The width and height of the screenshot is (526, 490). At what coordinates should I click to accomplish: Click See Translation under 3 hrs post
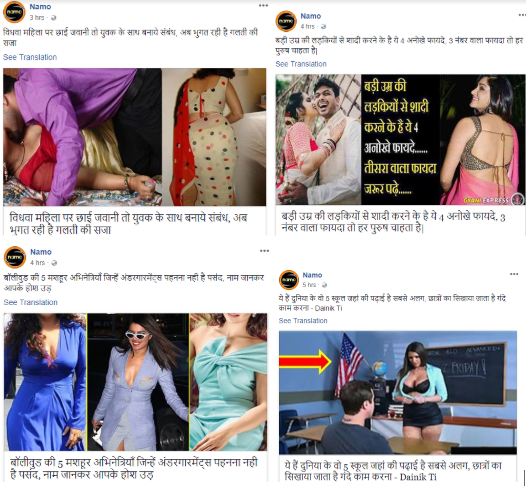30,57
